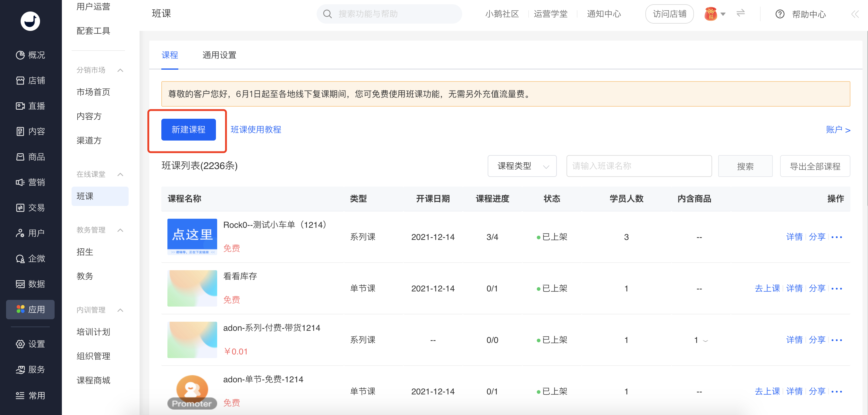This screenshot has width=868, height=415.
Task: Switch to the 通用设置 tab
Action: click(x=219, y=55)
